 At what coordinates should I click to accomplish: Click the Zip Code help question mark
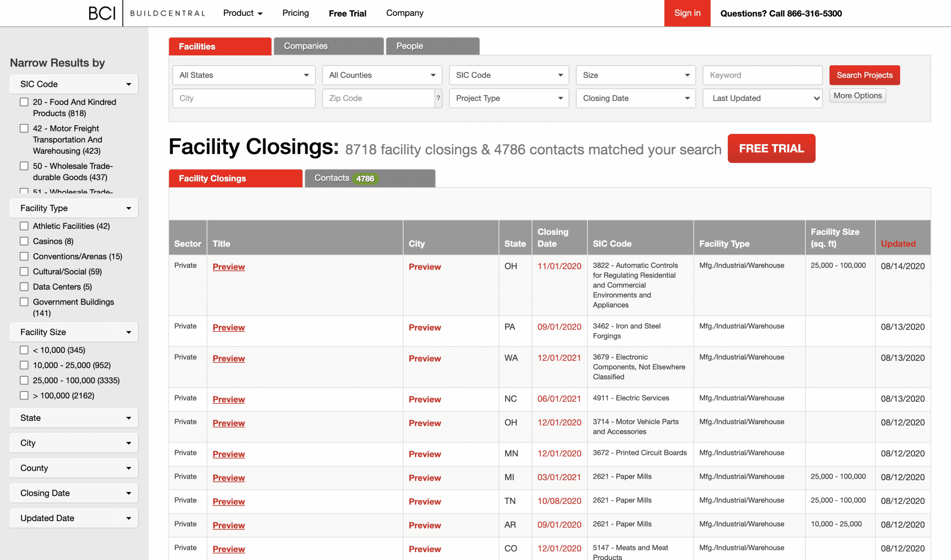pos(438,98)
